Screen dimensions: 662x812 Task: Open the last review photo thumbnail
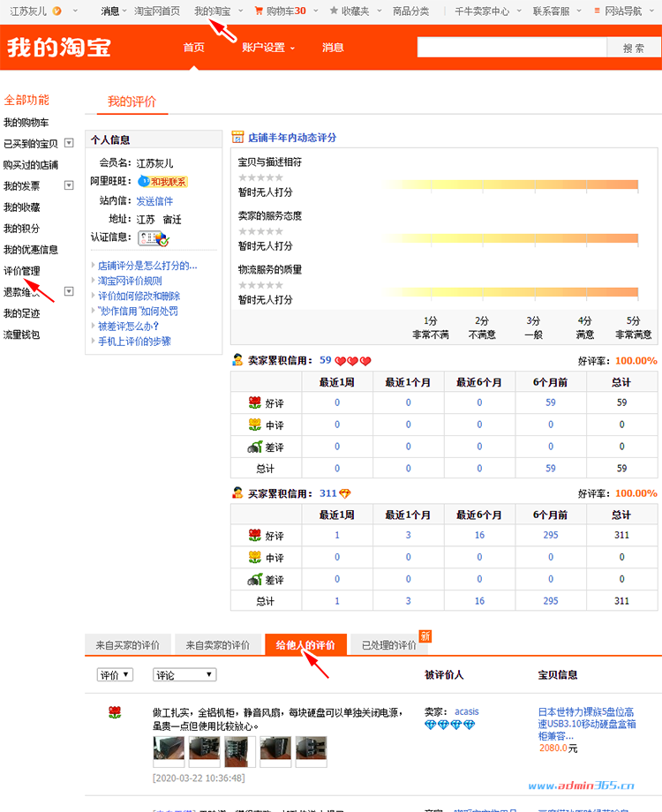click(x=311, y=751)
